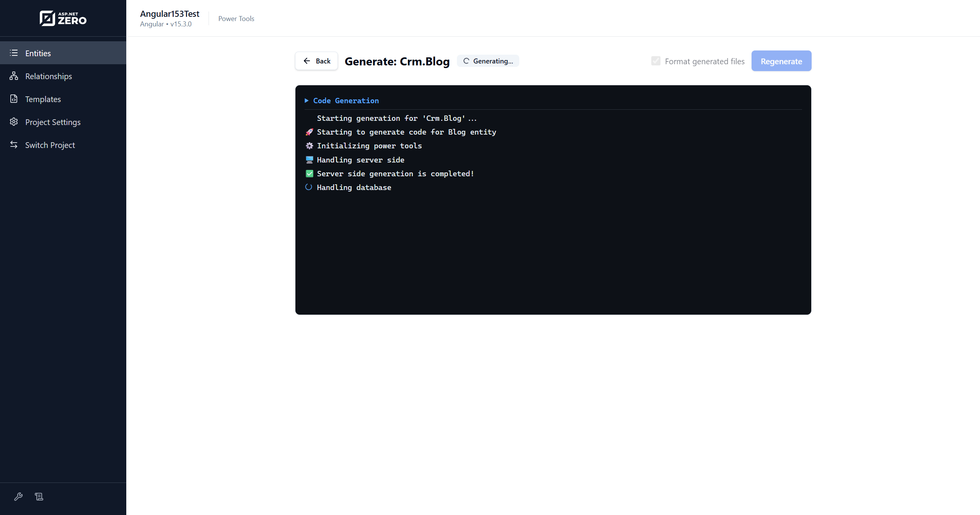Open the Entities sidebar item
The width and height of the screenshot is (980, 515).
pos(63,53)
